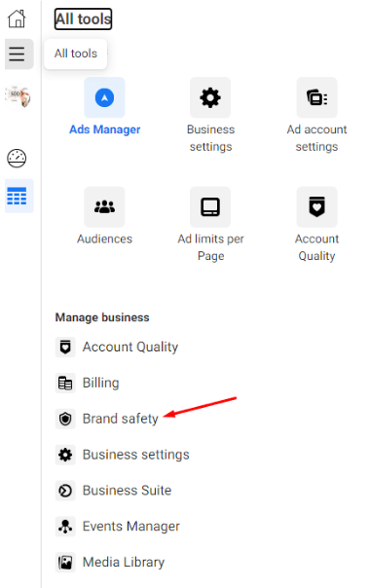The width and height of the screenshot is (369, 588).
Task: Toggle the hamburger All tools menu
Action: [18, 54]
